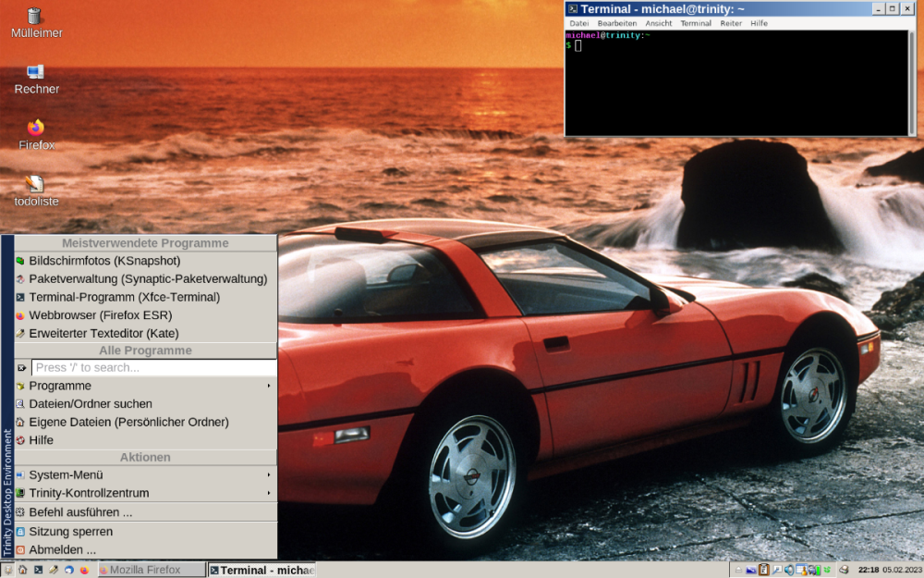This screenshot has height=578, width=924.
Task: Click the battery monitor icon in the tray
Action: pyautogui.click(x=819, y=569)
